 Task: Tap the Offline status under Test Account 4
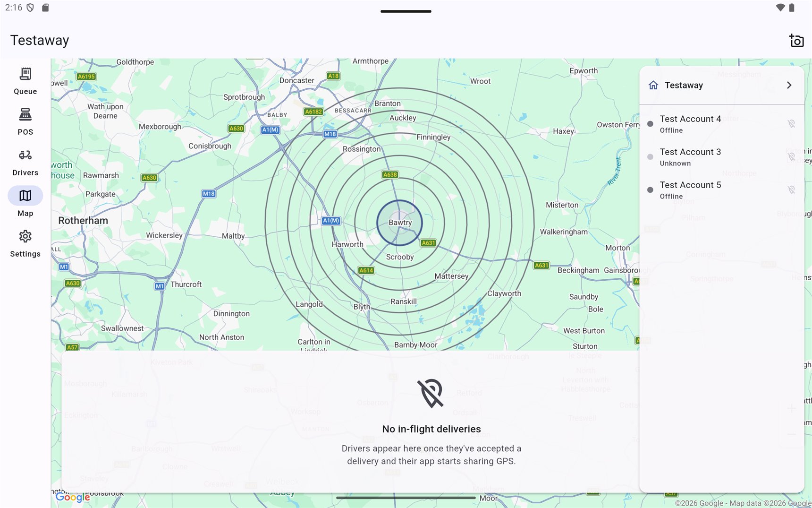[x=671, y=130]
